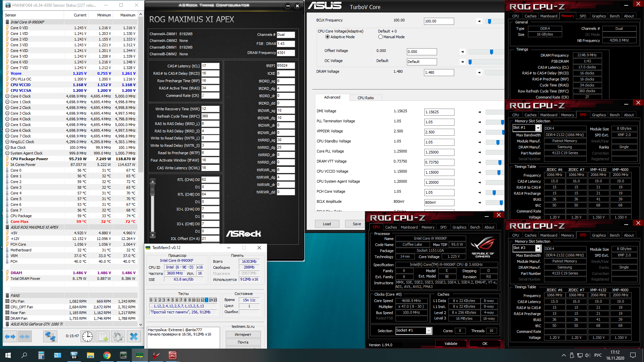
Task: Click HWiNFO expand columns arrows icon
Action: coord(10,336)
